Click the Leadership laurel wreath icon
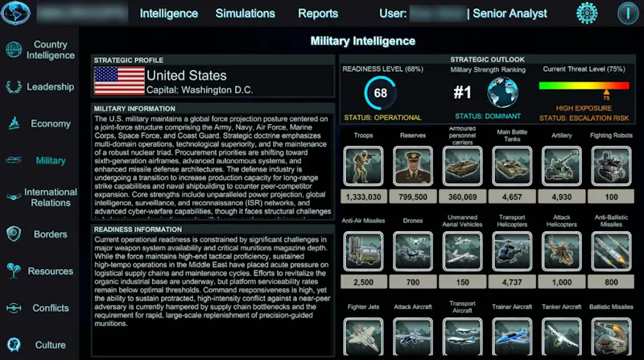Viewport: 644px width, 360px height. pos(14,87)
